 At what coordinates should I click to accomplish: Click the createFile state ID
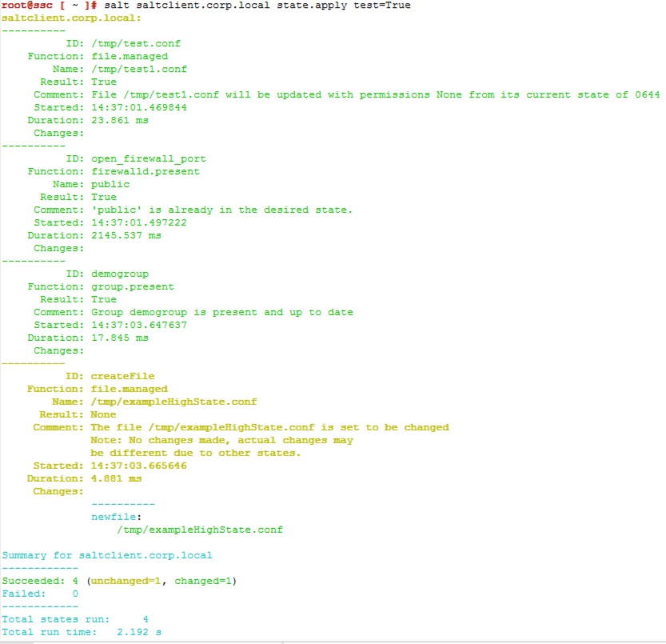[122, 376]
